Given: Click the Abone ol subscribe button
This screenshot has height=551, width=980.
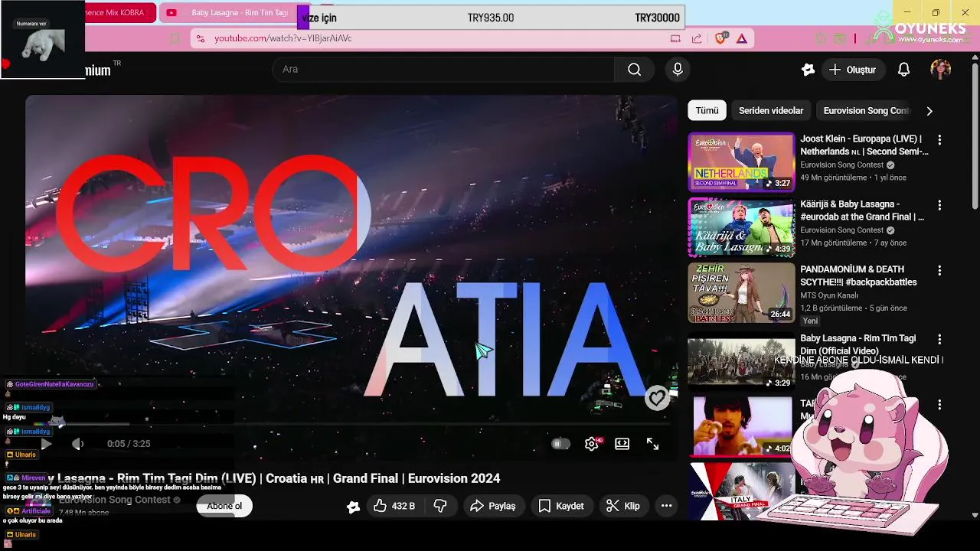Looking at the screenshot, I should 224,506.
